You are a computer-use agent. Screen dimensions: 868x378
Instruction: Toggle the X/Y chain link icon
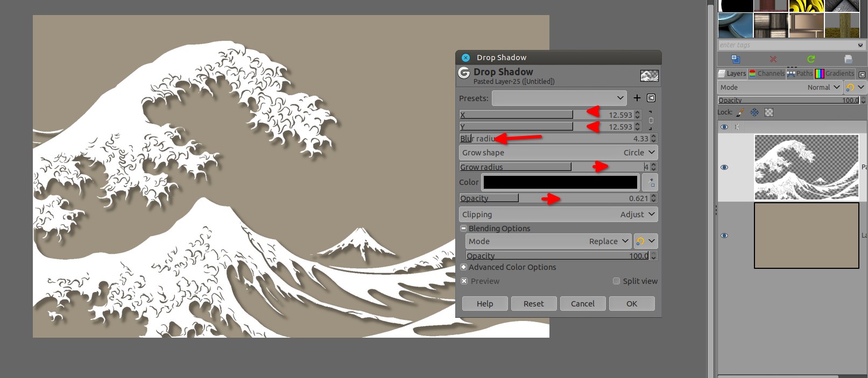pos(651,120)
